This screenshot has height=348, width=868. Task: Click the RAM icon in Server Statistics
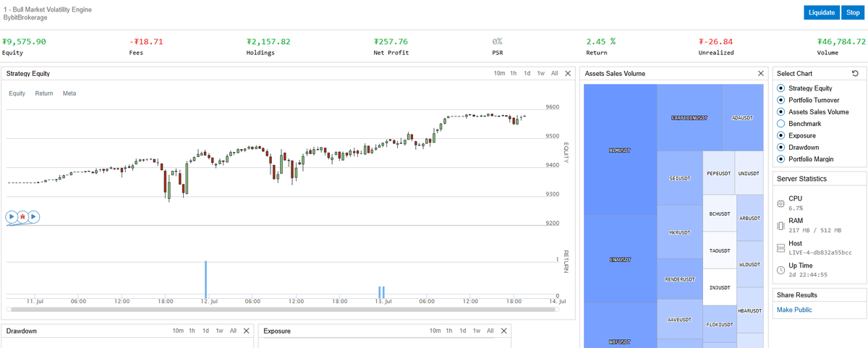(780, 225)
